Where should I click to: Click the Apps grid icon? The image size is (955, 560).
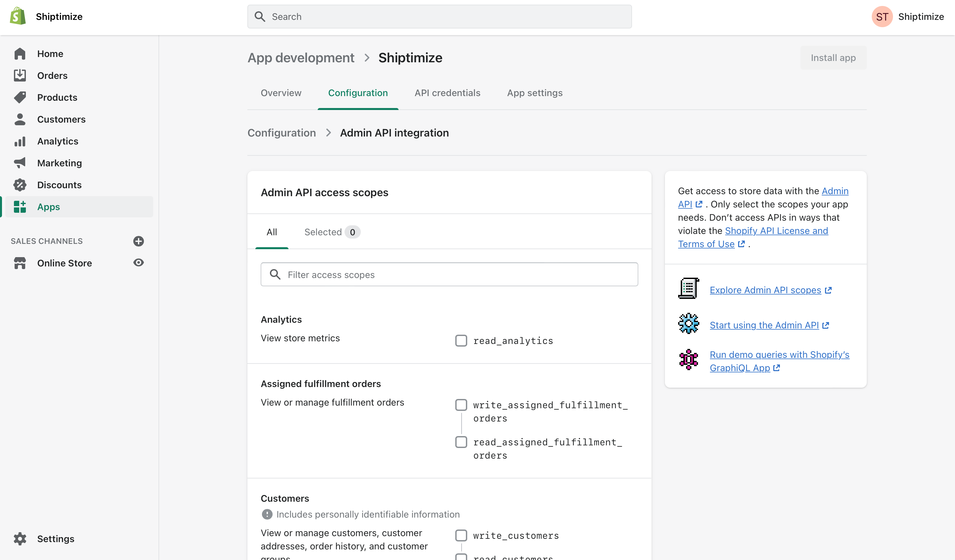coord(20,207)
